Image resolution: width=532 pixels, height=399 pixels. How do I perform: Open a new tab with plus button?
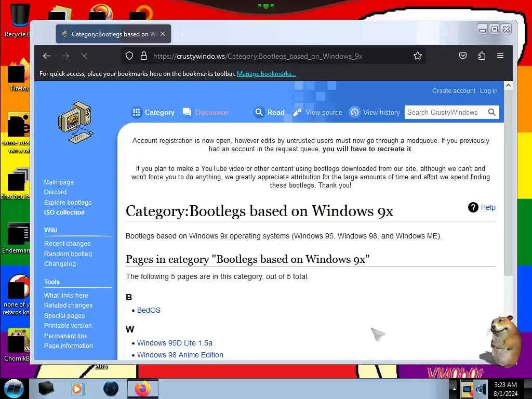(182, 34)
